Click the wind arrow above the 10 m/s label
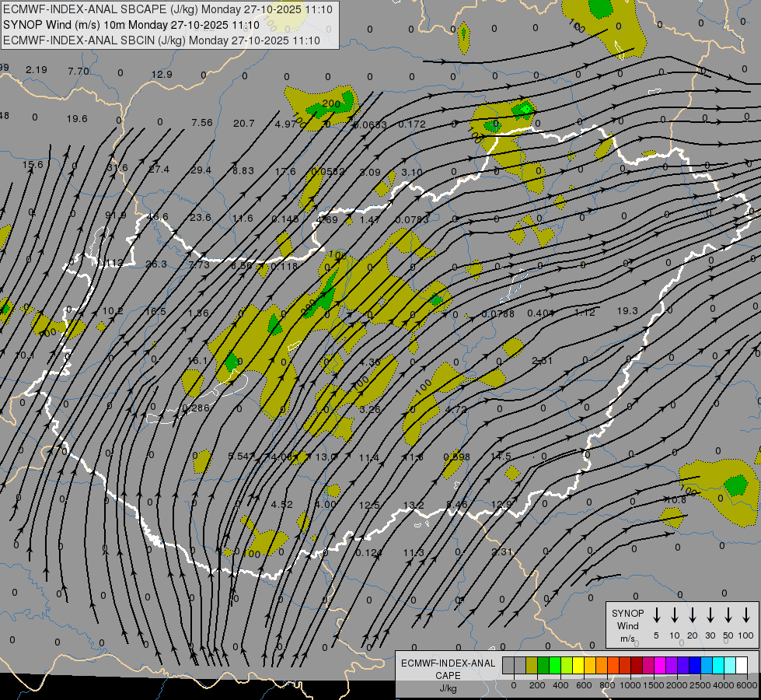The image size is (761, 700). (675, 615)
